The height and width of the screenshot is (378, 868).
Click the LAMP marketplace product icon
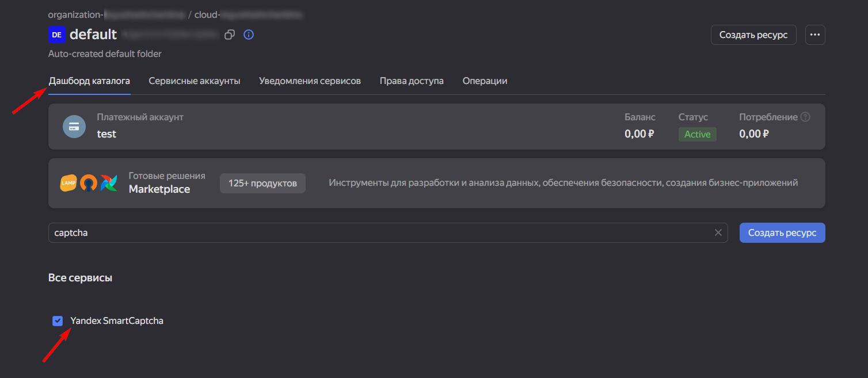coord(68,183)
